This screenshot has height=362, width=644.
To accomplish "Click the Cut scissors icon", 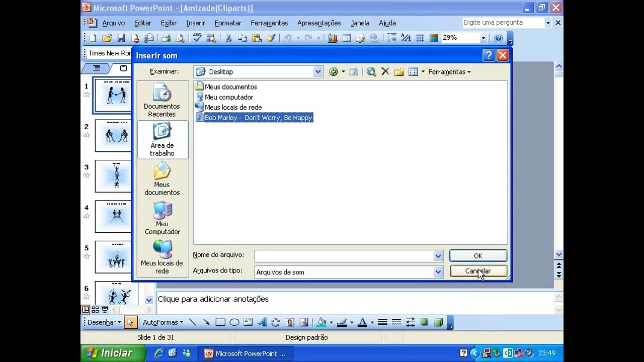I will (x=228, y=38).
